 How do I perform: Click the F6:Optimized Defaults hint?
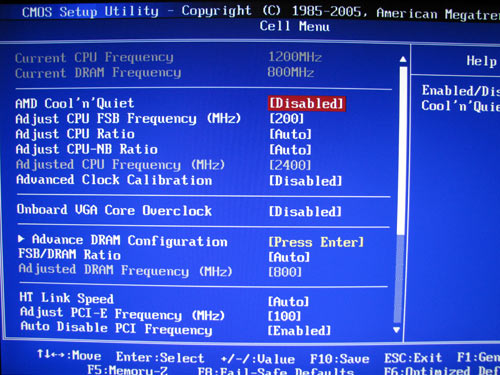pyautogui.click(x=442, y=370)
